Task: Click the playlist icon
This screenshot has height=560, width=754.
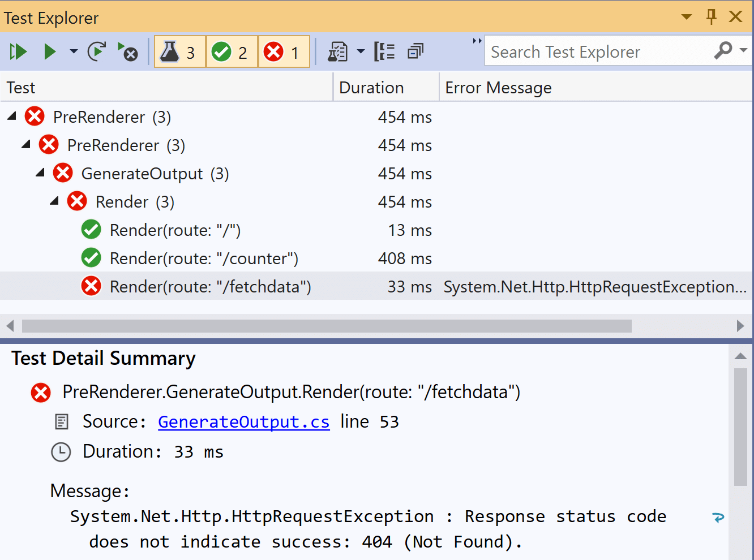Action: point(338,52)
